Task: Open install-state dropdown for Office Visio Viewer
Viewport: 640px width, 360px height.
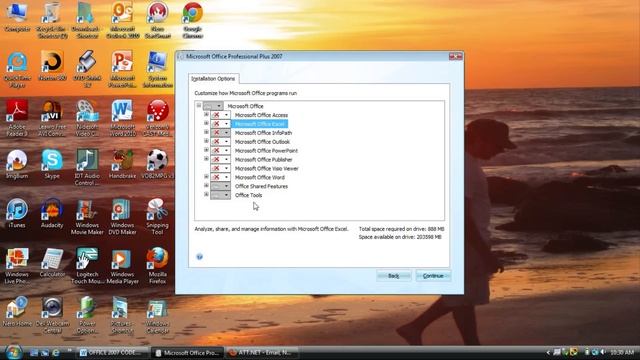Action: click(220, 168)
